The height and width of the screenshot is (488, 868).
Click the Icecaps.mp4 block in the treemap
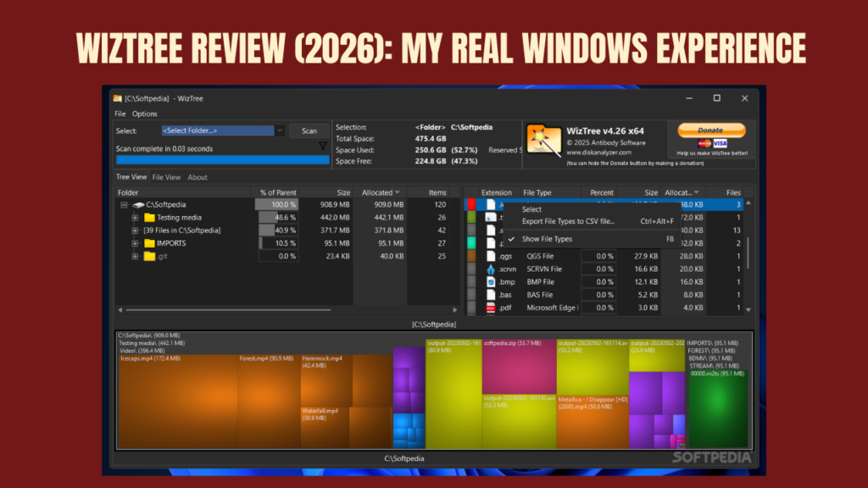point(178,401)
